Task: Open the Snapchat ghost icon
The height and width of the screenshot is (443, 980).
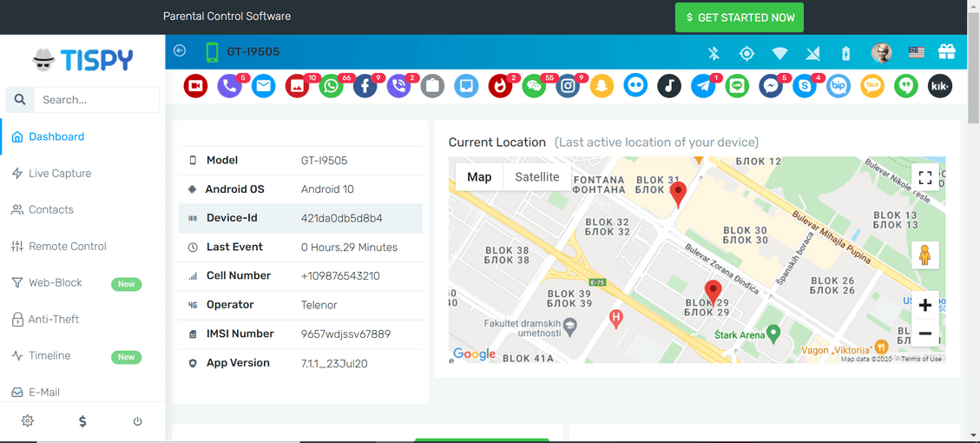Action: click(x=602, y=86)
